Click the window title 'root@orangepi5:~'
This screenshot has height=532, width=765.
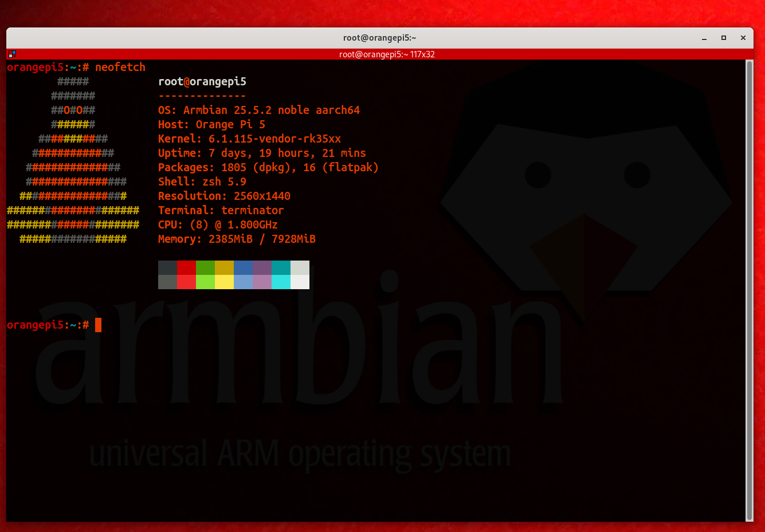(379, 38)
